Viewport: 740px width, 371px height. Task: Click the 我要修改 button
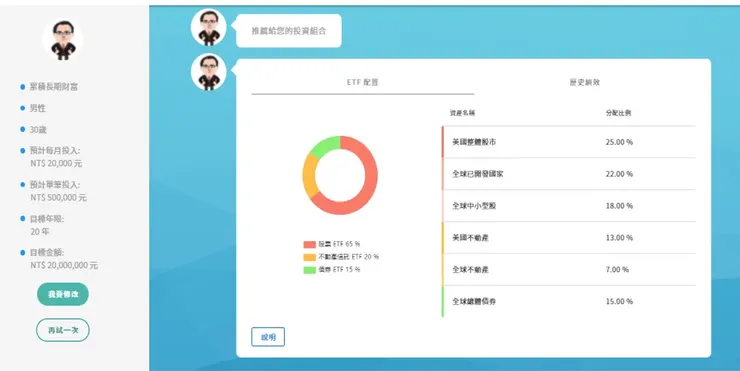63,294
